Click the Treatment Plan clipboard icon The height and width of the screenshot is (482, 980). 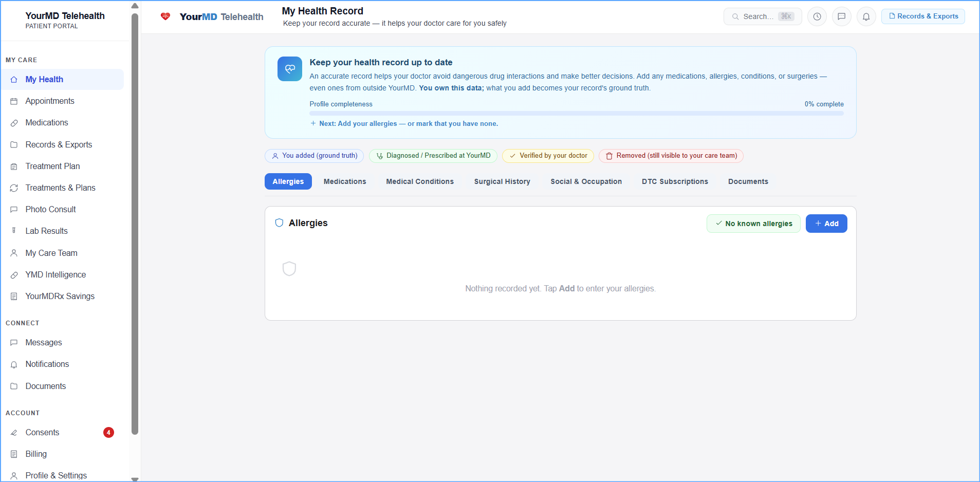pos(14,166)
